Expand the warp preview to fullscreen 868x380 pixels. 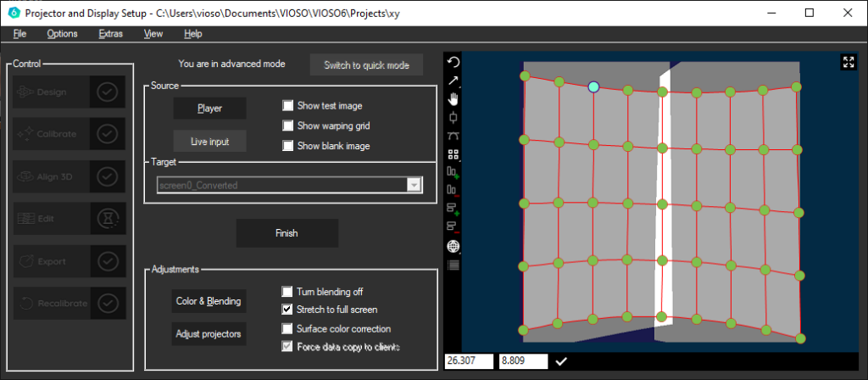pos(849,62)
